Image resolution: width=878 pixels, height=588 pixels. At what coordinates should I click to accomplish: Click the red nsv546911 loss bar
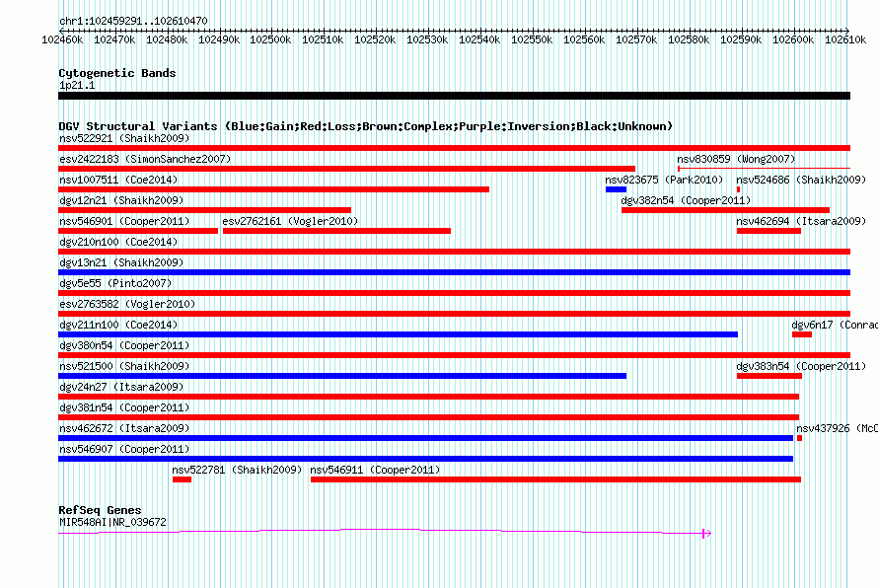click(x=556, y=479)
